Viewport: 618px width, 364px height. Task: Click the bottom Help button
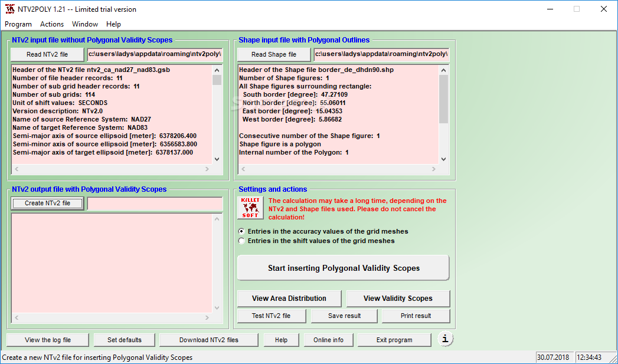[282, 340]
